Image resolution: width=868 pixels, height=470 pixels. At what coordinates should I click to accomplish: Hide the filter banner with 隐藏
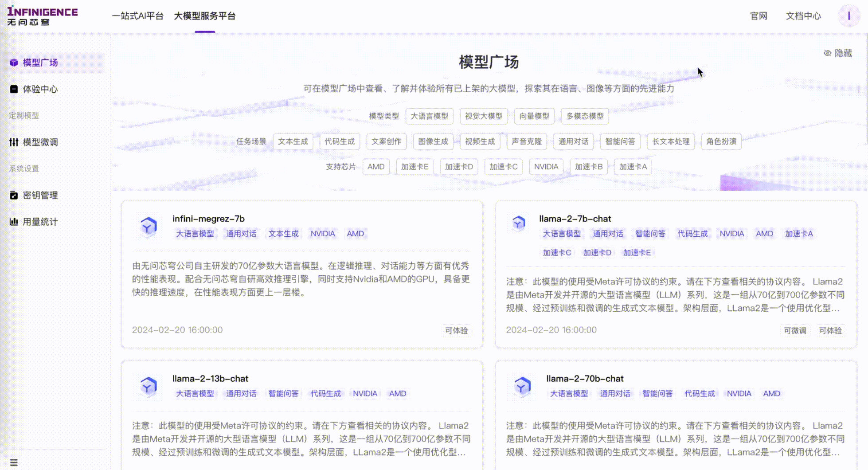pos(838,53)
